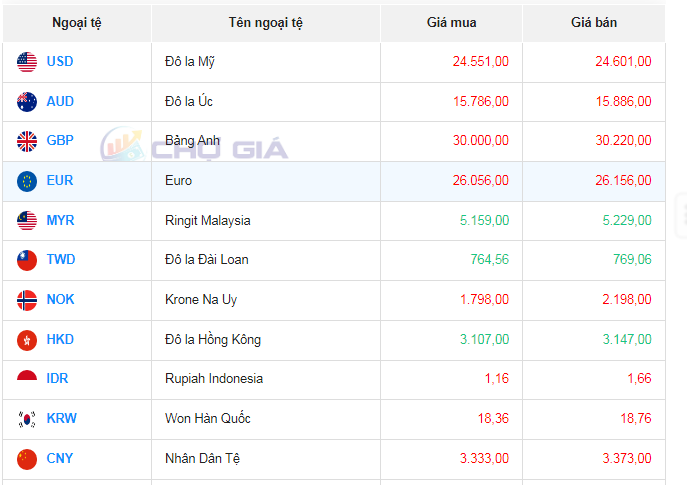This screenshot has width=687, height=485.
Task: Select the 'Đô la Úc' name cell
Action: (x=266, y=102)
